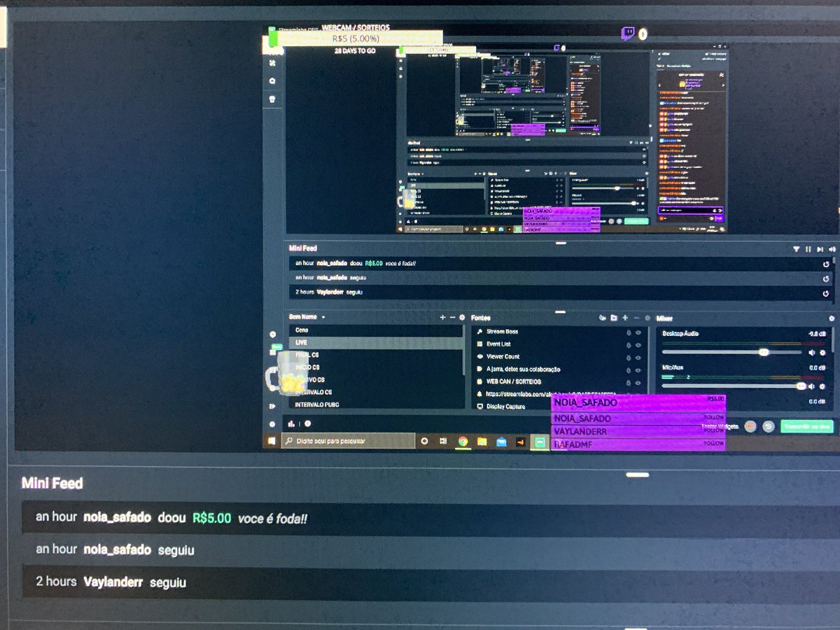Toggle visibility of the Viewer Count source
The height and width of the screenshot is (630, 840).
click(638, 357)
